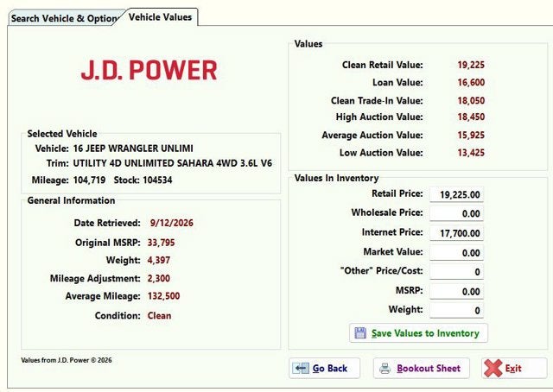Screen dimensions: 553x392
Task: Click the Mileage value 104,719
Action: (x=89, y=180)
